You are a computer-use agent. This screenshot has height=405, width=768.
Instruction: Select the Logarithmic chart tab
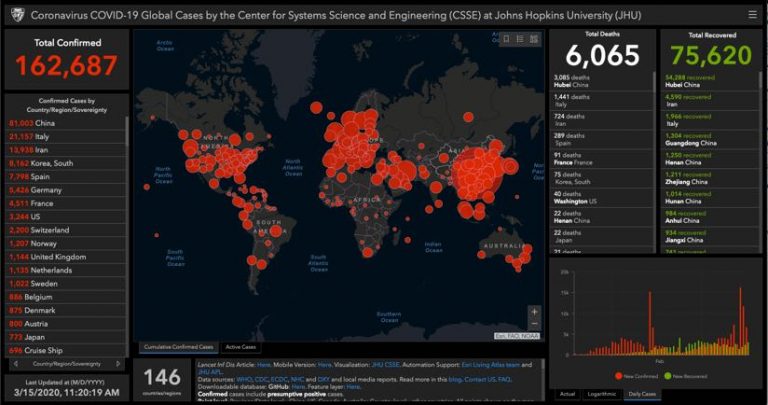click(601, 394)
